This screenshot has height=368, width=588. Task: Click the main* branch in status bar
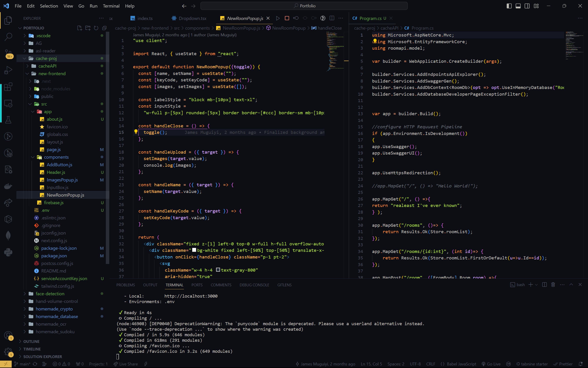click(x=22, y=364)
